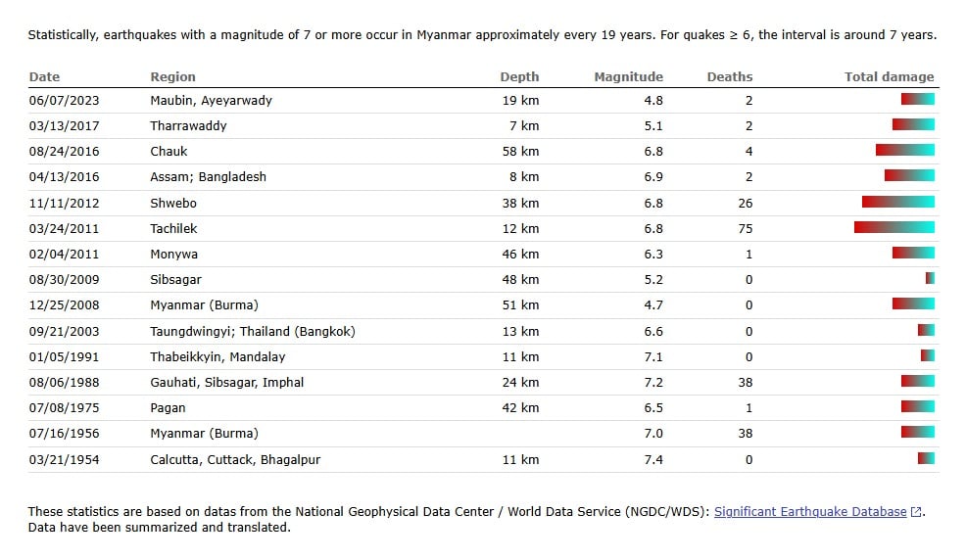
Task: Click damage bar for Sibsagar row
Action: pos(931,278)
